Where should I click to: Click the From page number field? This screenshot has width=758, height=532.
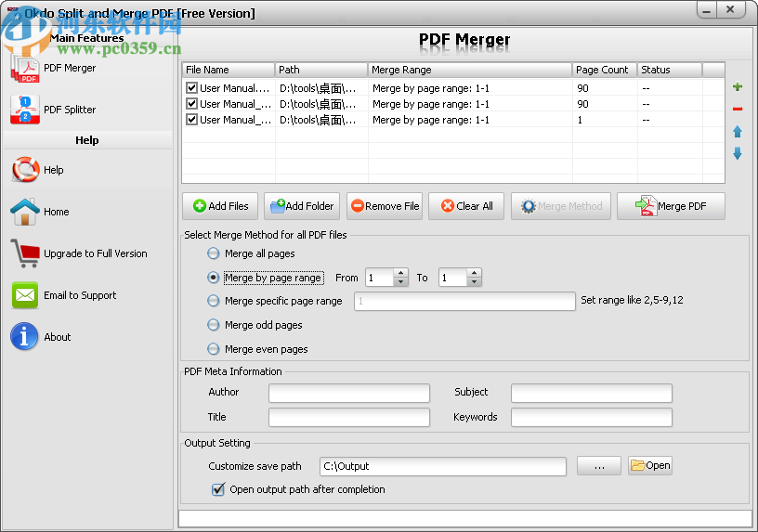pos(380,278)
